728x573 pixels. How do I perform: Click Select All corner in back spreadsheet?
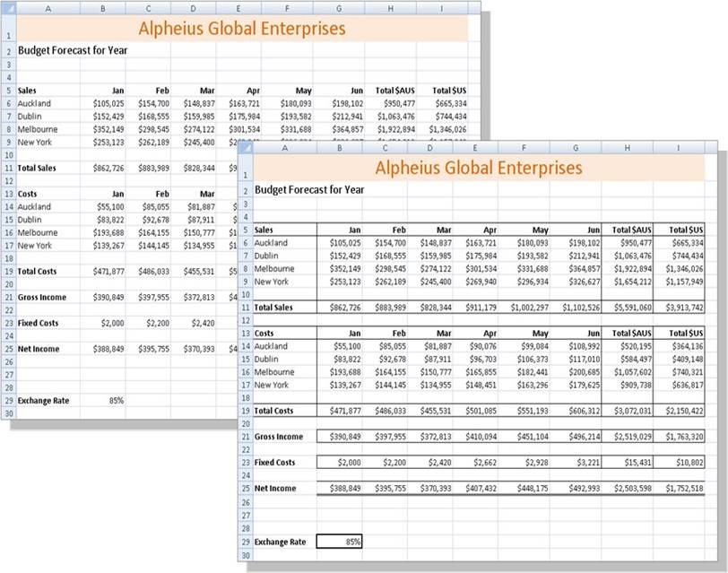(x=9, y=8)
